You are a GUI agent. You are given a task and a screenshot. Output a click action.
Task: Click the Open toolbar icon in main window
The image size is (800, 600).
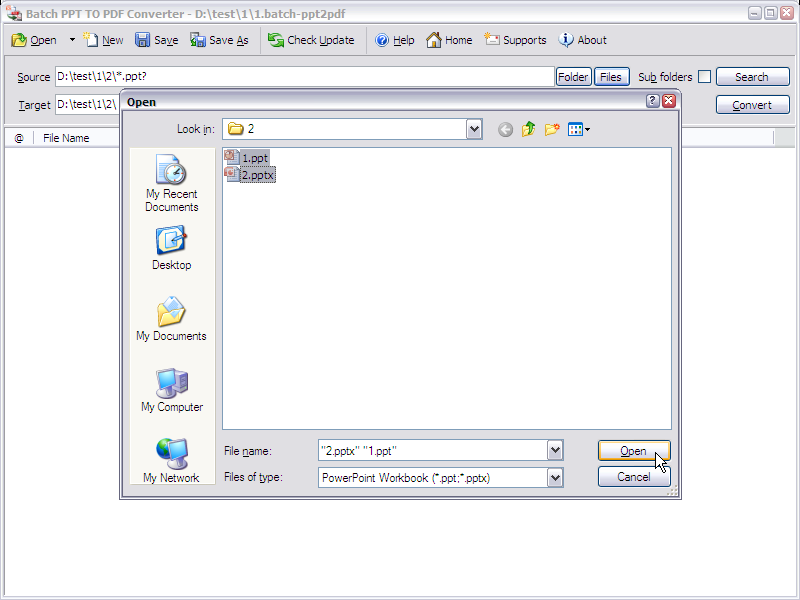point(34,40)
